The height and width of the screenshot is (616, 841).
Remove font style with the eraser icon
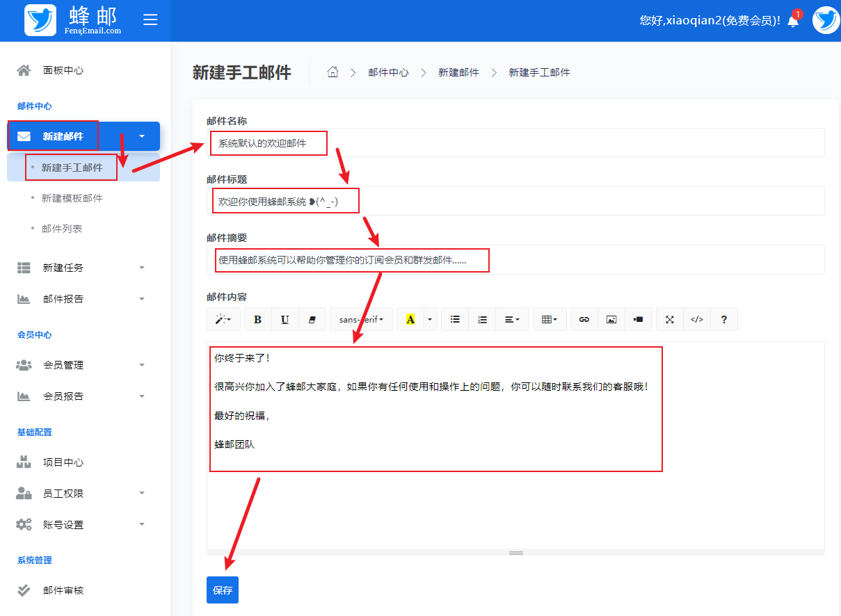click(x=312, y=319)
